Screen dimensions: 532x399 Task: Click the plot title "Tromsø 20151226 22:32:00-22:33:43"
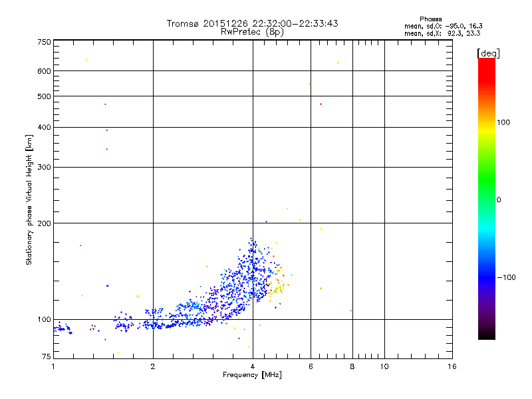[252, 23]
